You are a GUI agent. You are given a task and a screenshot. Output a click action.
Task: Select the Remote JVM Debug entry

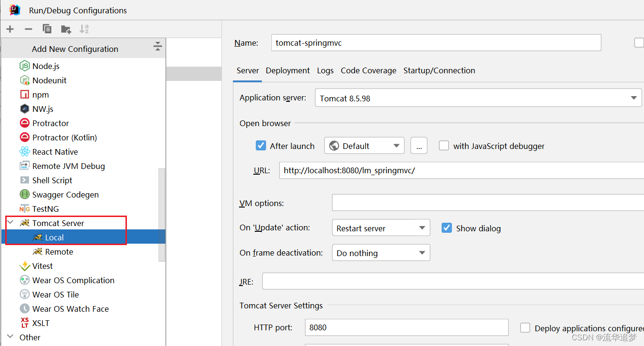83,166
